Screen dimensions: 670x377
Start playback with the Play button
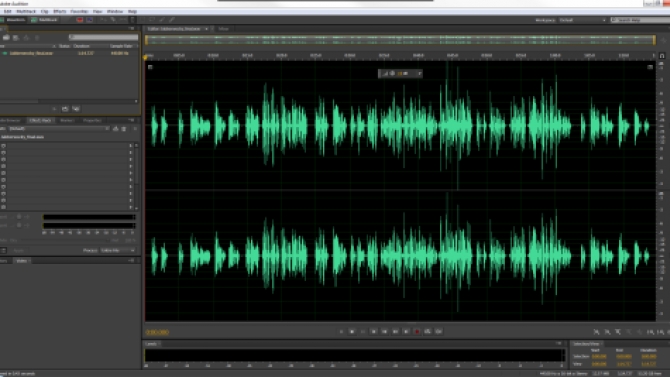(x=352, y=332)
